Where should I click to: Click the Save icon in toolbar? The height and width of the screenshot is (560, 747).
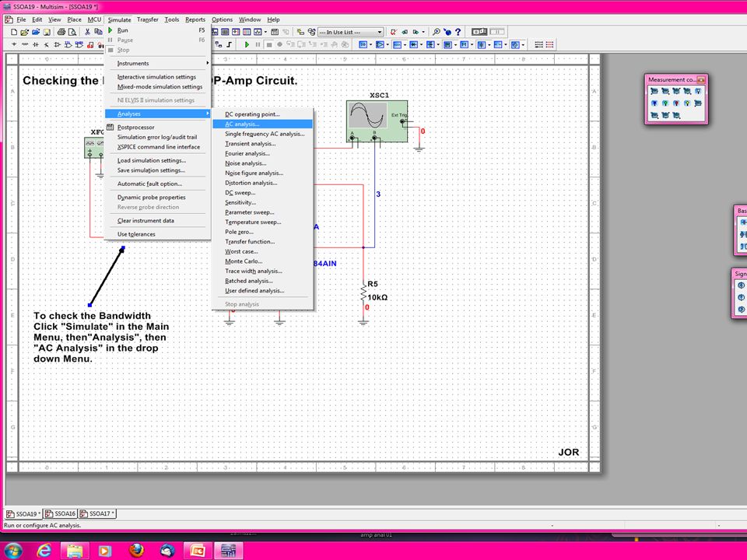click(x=47, y=32)
